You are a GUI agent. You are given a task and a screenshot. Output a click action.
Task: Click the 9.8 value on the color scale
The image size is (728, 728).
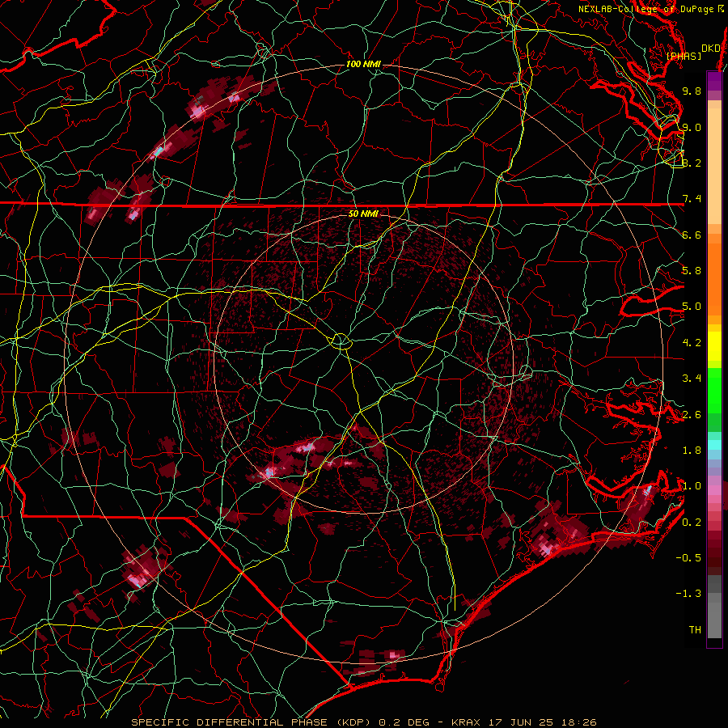[692, 91]
